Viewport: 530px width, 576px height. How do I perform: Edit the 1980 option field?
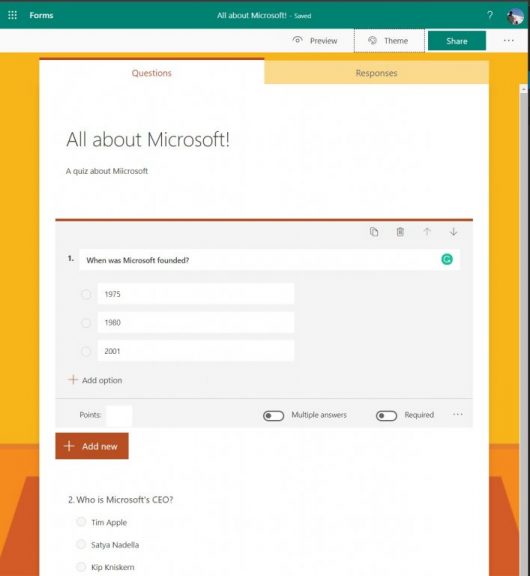tap(196, 323)
